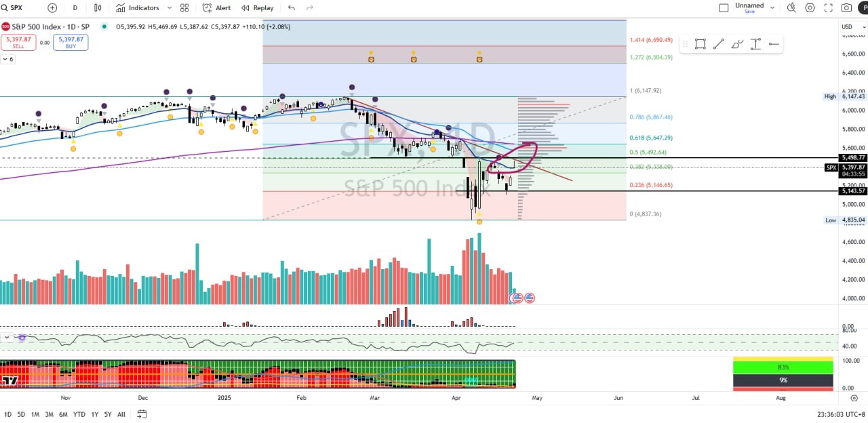The width and height of the screenshot is (868, 423).
Task: Switch range to 1Y
Action: [95, 414]
